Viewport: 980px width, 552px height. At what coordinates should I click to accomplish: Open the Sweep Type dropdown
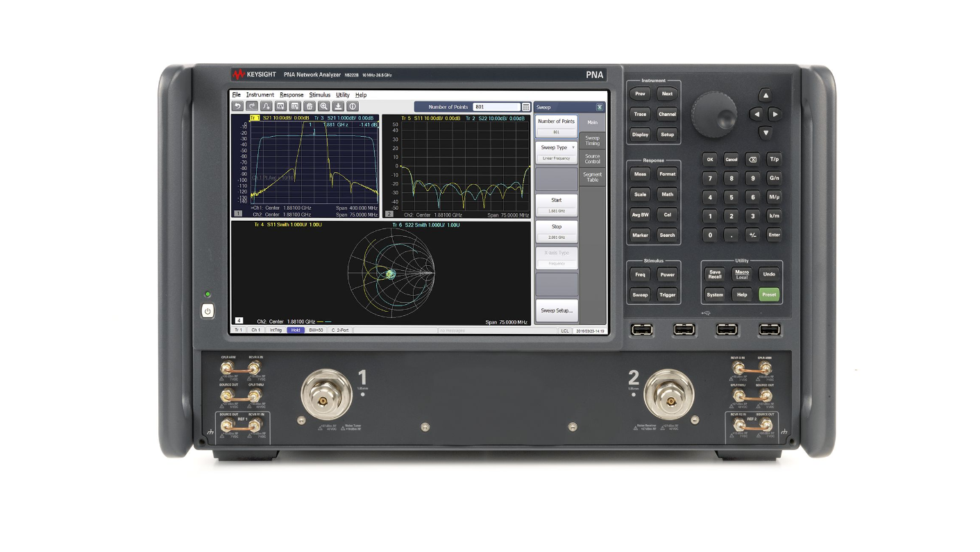point(556,147)
